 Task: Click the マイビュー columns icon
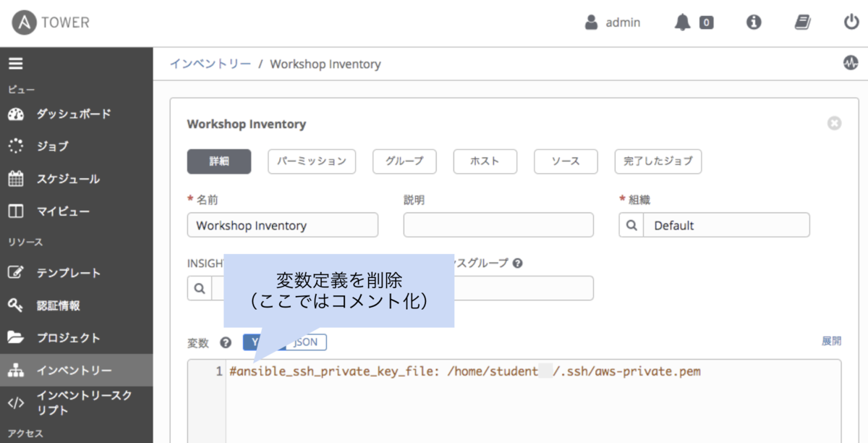tap(16, 211)
